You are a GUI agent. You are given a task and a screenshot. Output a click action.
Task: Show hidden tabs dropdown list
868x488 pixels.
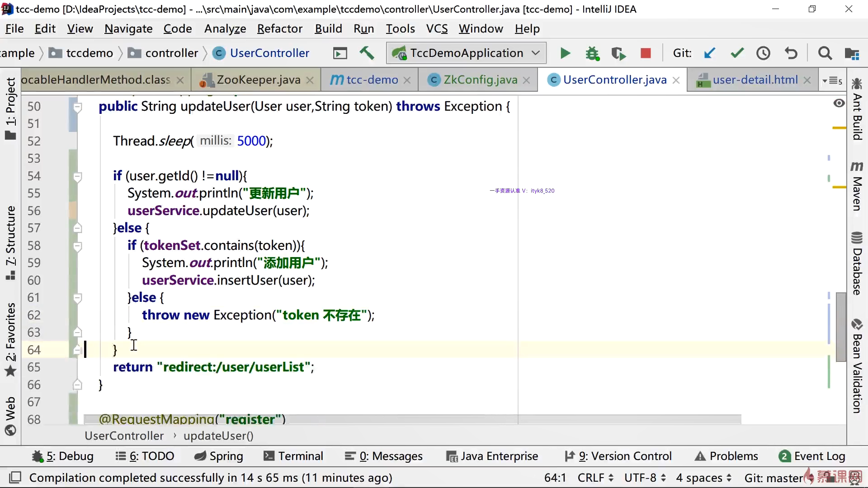pyautogui.click(x=832, y=80)
